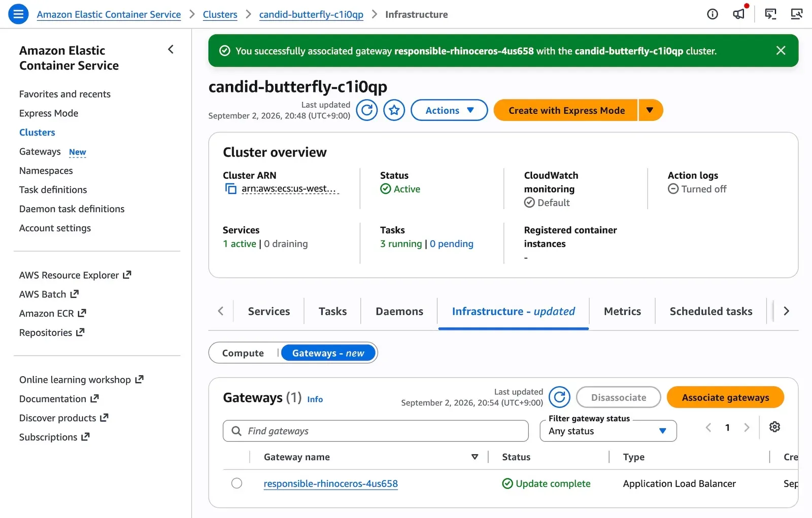Viewport: 812px width, 518px height.
Task: Open the Gateways Info link
Action: click(315, 399)
